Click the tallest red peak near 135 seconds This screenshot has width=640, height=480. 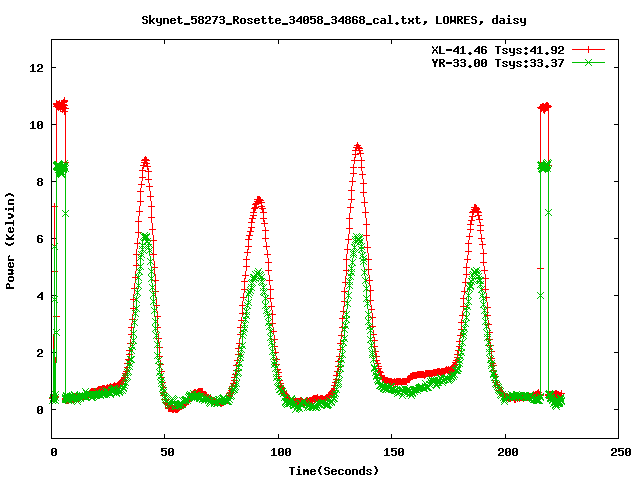pos(358,148)
